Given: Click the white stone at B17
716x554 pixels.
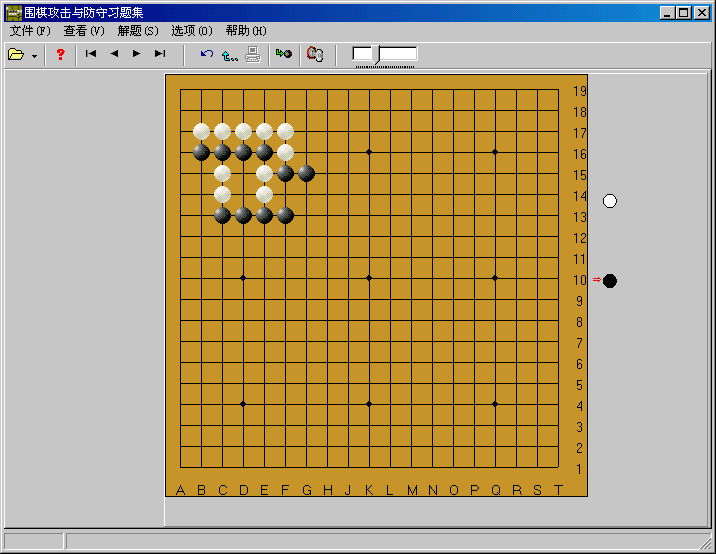Looking at the screenshot, I should point(201,132).
